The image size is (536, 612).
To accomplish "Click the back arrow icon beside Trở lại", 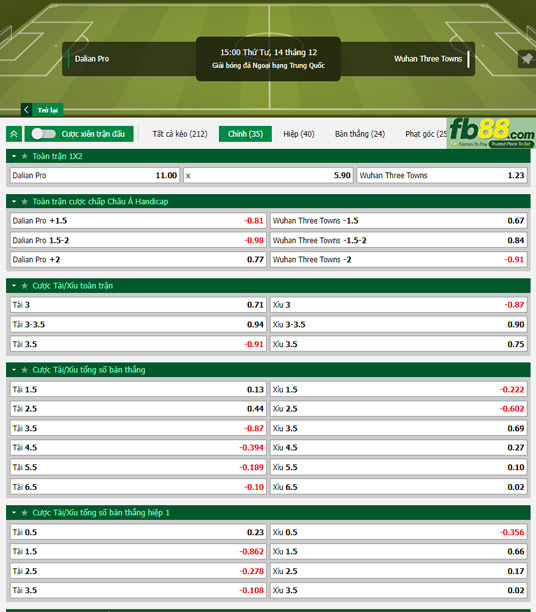I will [26, 110].
